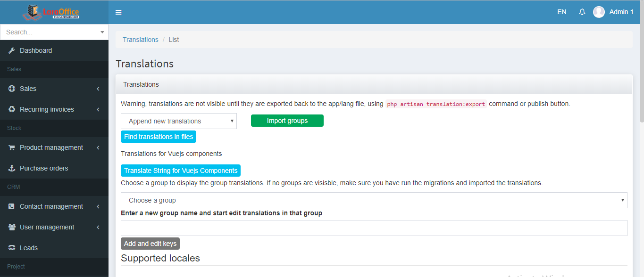
Task: Expand the User management submenu
Action: 98,227
